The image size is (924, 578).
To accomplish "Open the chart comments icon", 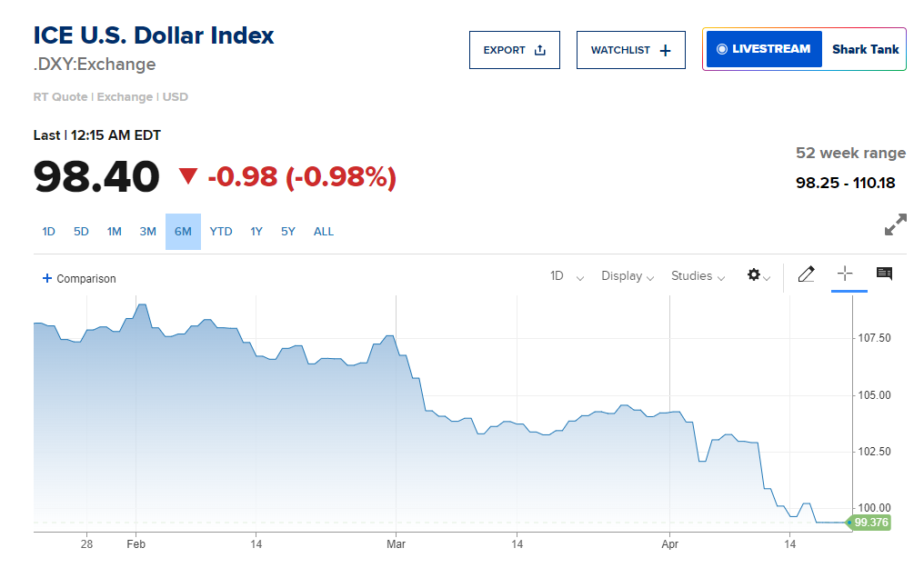I will point(884,274).
